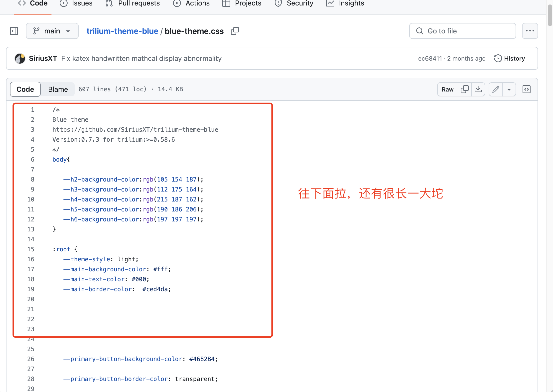
Task: Click the ':root {' selector line
Action: coord(65,249)
